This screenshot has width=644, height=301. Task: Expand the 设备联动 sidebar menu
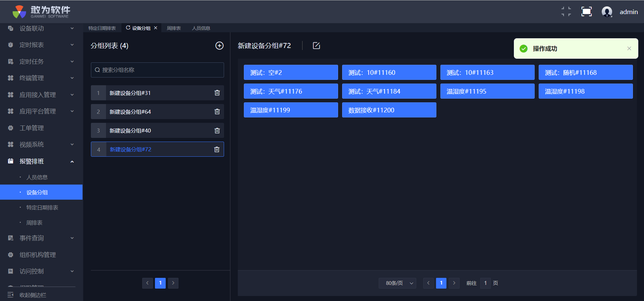pyautogui.click(x=41, y=29)
